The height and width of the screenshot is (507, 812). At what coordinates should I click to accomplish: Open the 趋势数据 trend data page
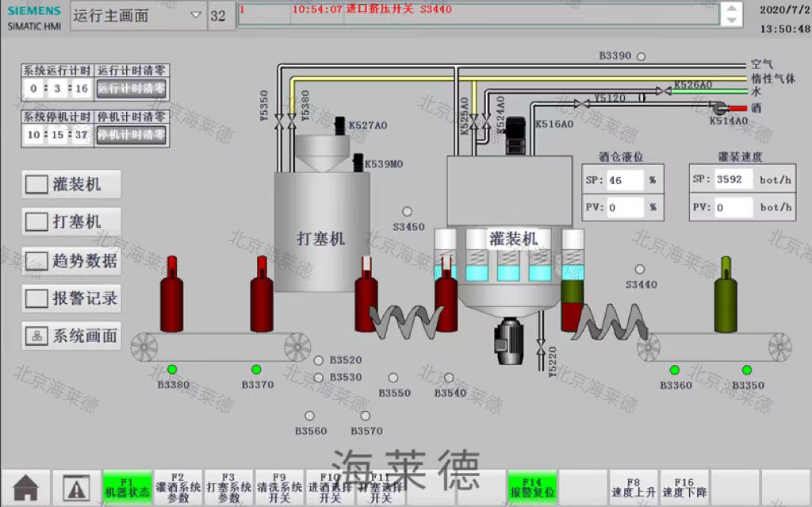click(x=72, y=260)
